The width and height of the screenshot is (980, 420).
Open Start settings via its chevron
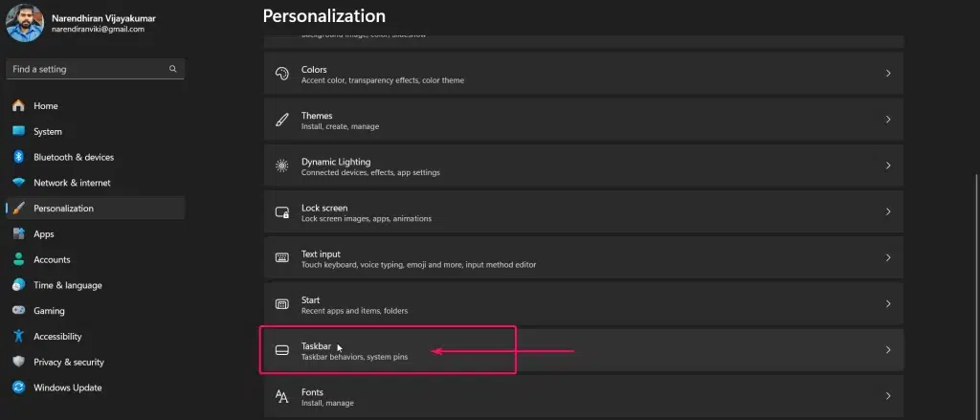coord(888,303)
